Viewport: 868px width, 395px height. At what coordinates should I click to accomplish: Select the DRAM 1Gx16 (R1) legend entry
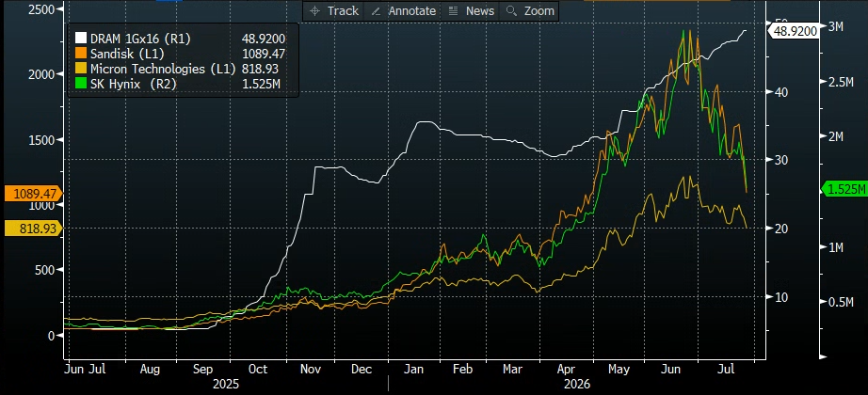181,39
